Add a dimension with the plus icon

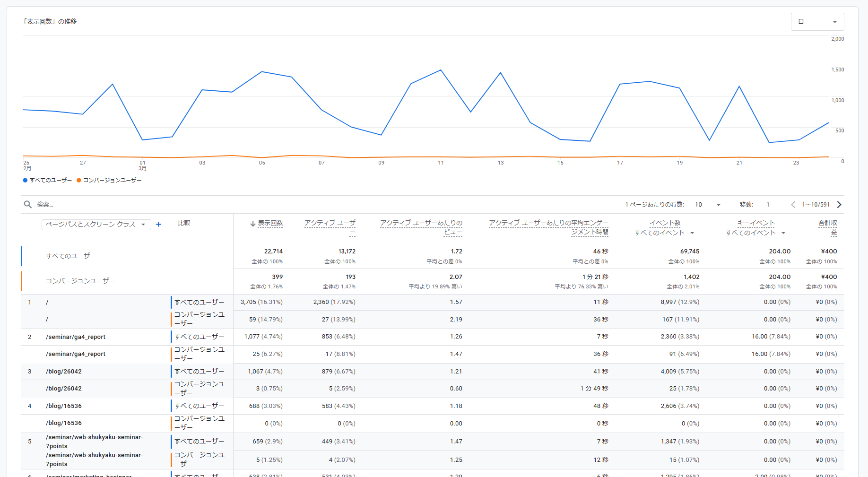pyautogui.click(x=158, y=225)
